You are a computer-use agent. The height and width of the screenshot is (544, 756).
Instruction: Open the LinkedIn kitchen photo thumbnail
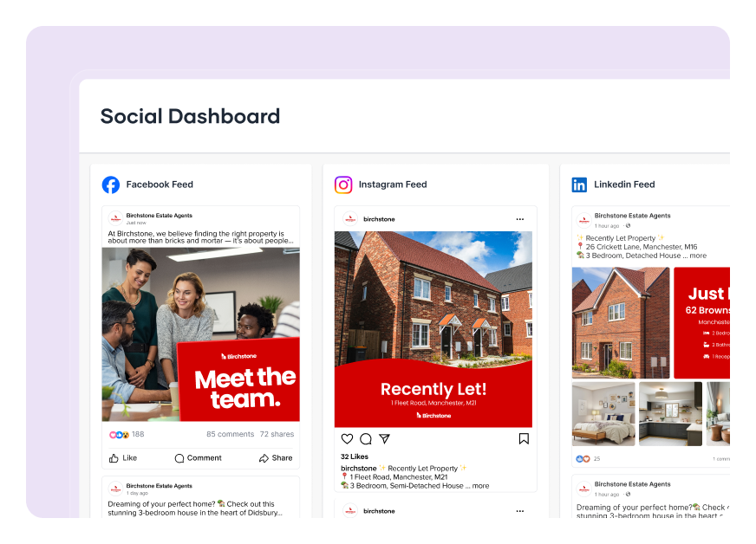click(671, 414)
